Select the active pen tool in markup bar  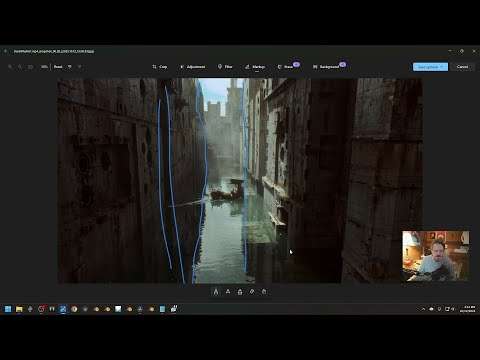pyautogui.click(x=216, y=292)
